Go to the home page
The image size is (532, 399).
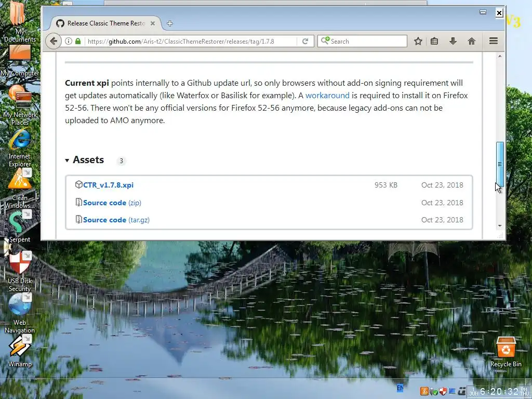pos(472,41)
